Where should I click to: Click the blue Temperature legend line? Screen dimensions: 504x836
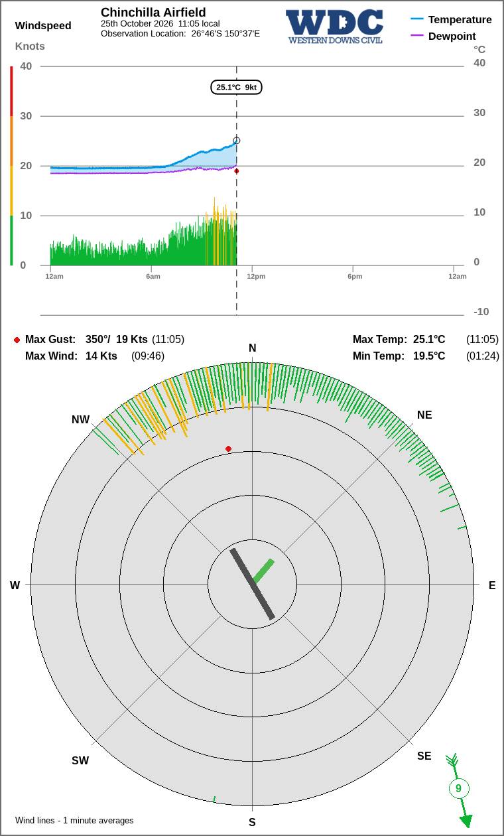(x=417, y=20)
